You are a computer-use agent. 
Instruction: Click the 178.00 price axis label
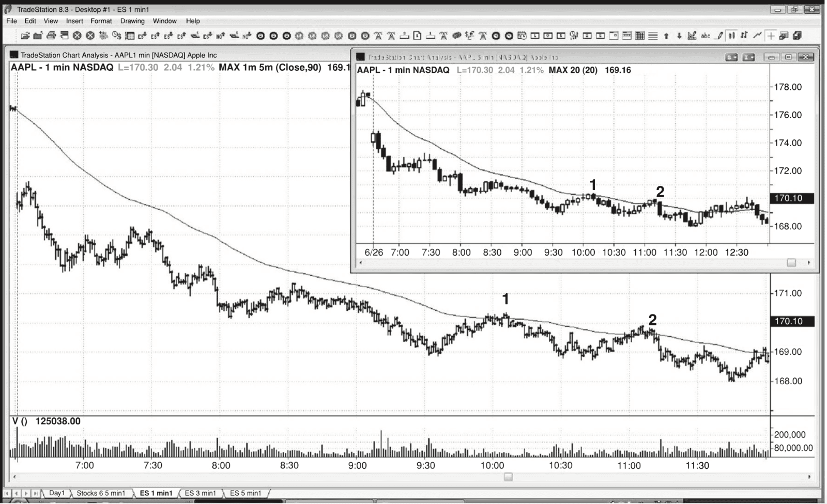tap(788, 87)
